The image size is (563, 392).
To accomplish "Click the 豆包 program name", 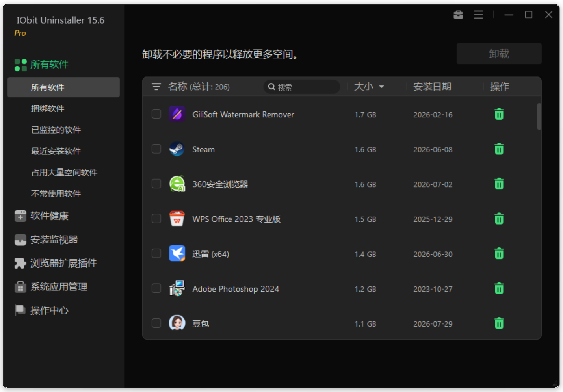I will pos(201,324).
